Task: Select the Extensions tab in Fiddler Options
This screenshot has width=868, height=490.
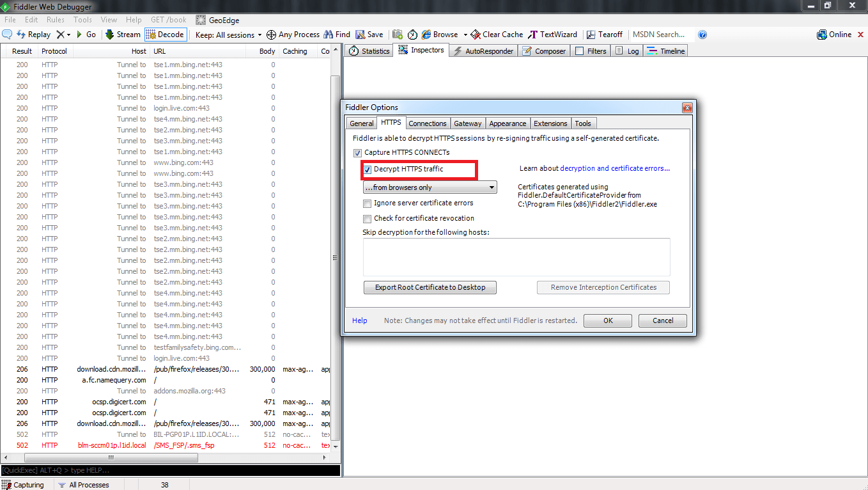Action: click(550, 123)
